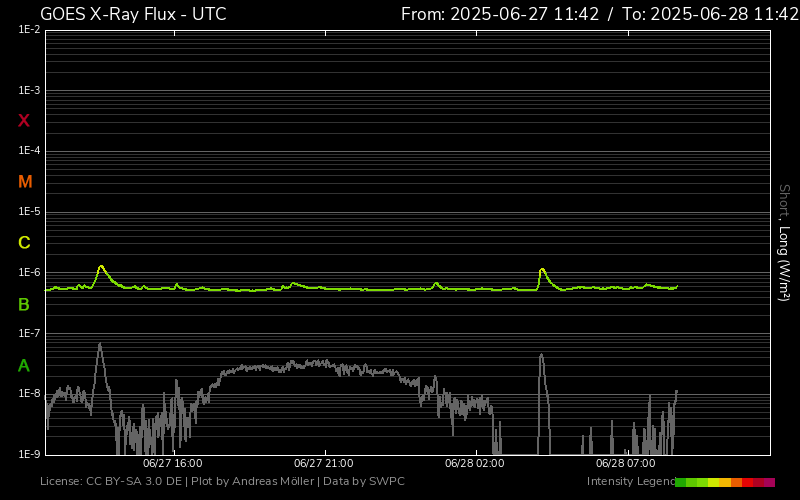The width and height of the screenshot is (800, 500).
Task: Click the red X flare class label
Action: click(24, 121)
